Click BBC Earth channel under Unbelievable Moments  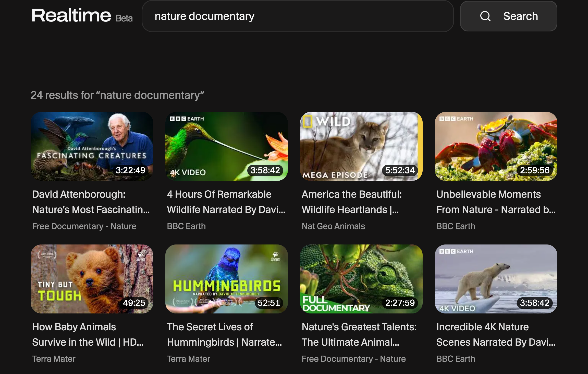pos(456,226)
